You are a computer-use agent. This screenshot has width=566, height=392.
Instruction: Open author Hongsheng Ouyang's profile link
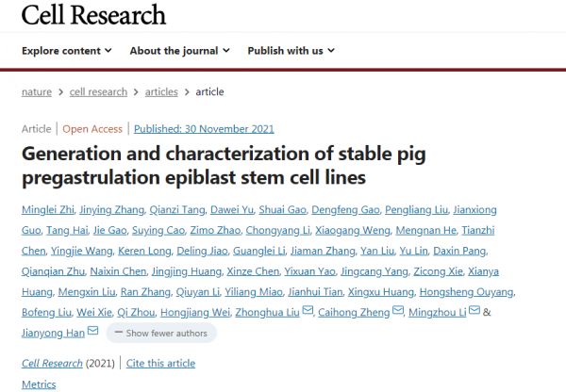point(466,292)
